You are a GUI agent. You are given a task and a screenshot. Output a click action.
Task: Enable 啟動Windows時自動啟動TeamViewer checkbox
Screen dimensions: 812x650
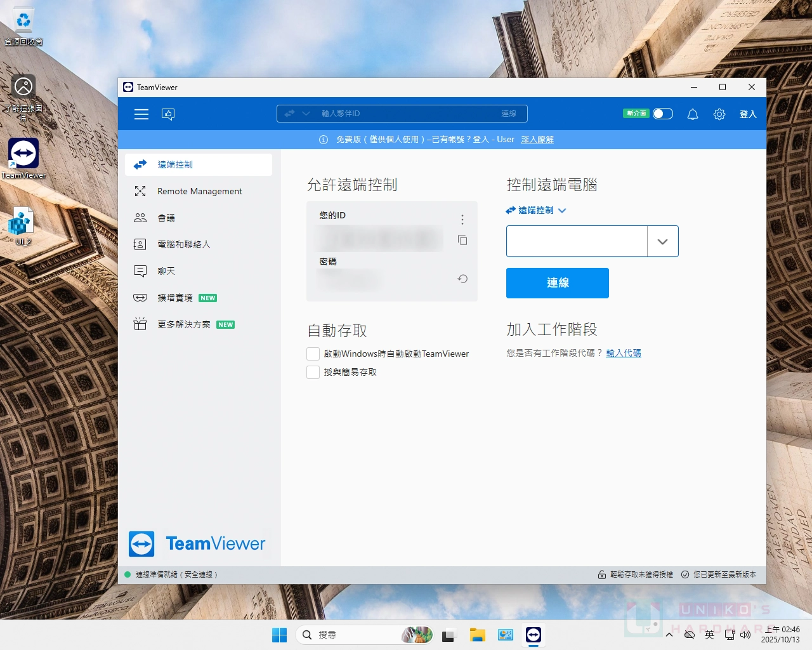(x=313, y=354)
